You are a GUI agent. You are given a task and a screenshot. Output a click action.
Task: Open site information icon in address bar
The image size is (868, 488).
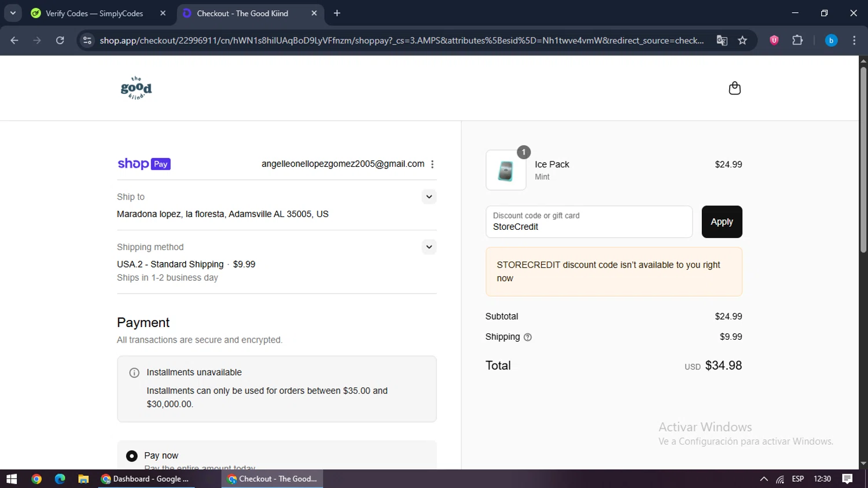(x=87, y=41)
